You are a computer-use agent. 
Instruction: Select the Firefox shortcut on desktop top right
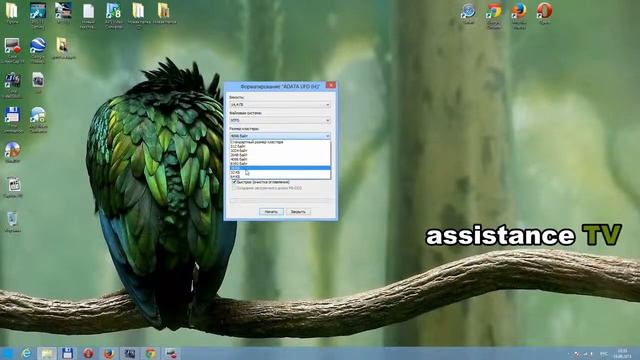[519, 15]
